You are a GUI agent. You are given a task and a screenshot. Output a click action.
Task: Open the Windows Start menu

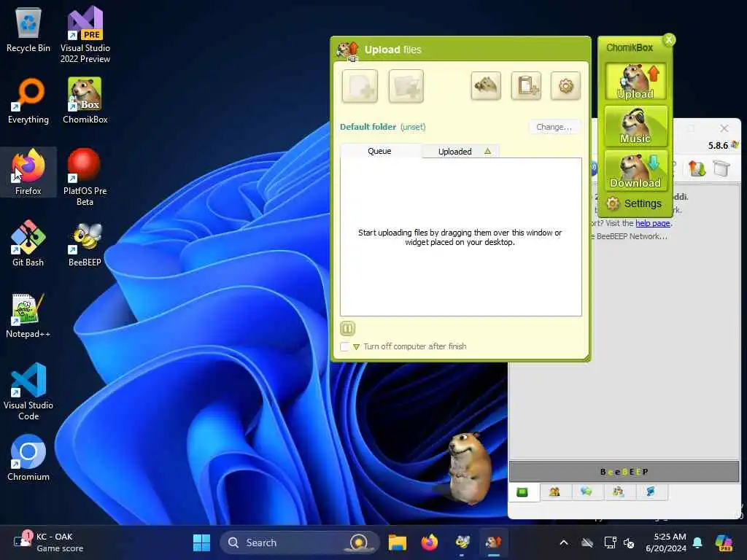(201, 542)
